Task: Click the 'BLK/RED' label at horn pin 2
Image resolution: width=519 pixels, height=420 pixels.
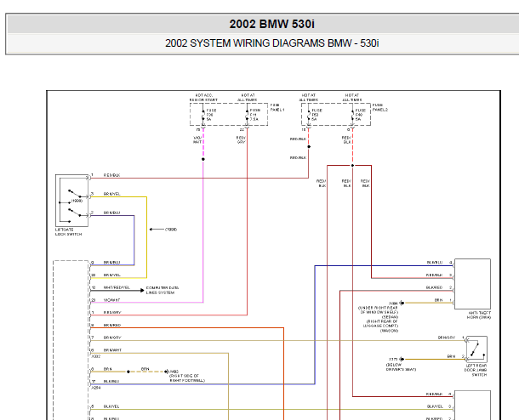Action: click(x=434, y=287)
